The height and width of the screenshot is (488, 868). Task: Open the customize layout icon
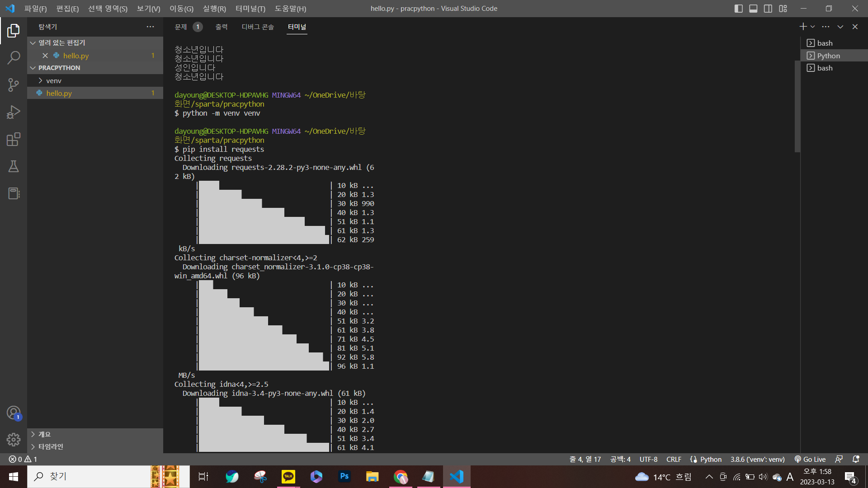[783, 9]
